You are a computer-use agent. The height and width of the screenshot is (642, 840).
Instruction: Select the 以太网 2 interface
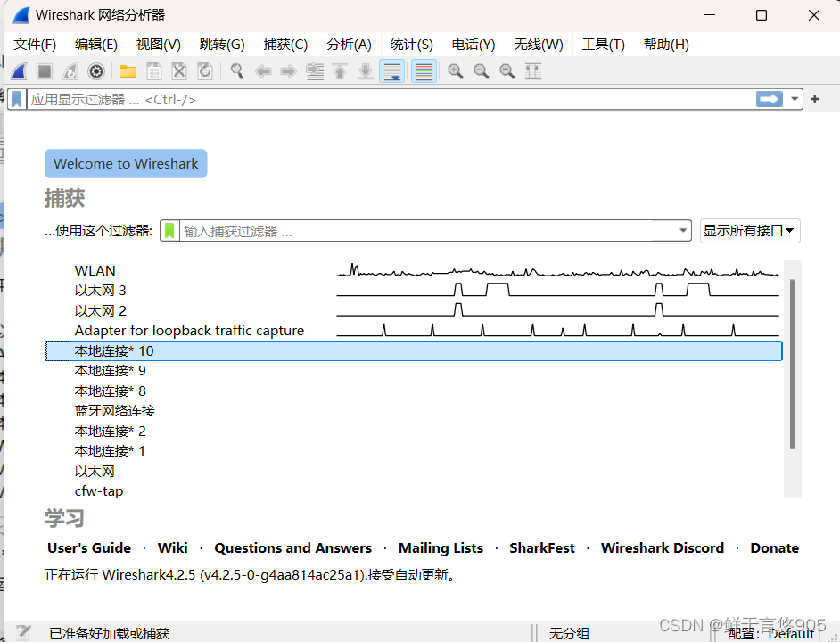(x=413, y=311)
